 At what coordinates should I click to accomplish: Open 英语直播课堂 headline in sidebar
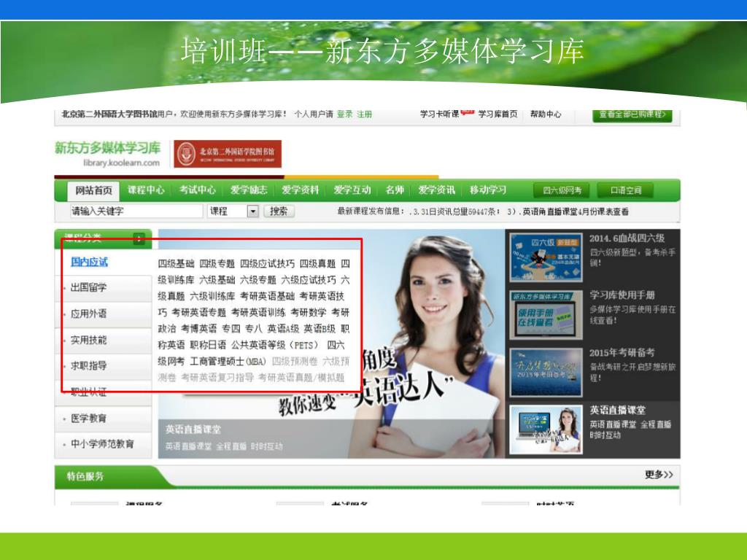(617, 410)
